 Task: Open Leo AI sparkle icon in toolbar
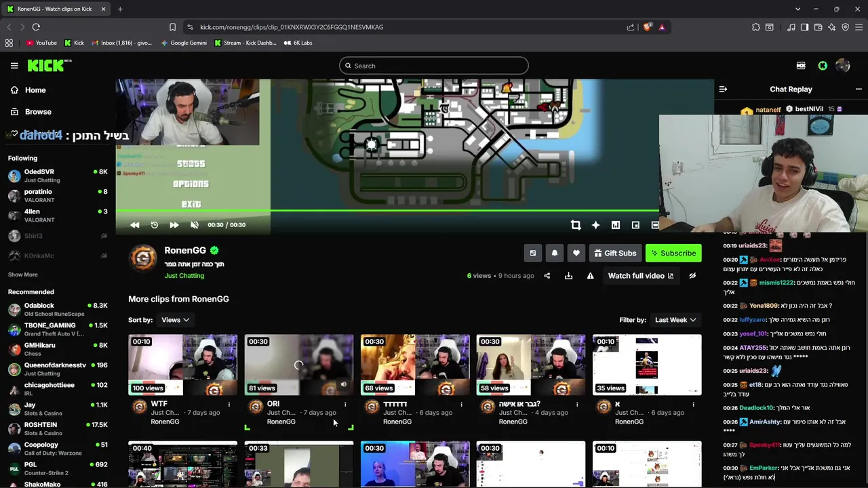(831, 27)
